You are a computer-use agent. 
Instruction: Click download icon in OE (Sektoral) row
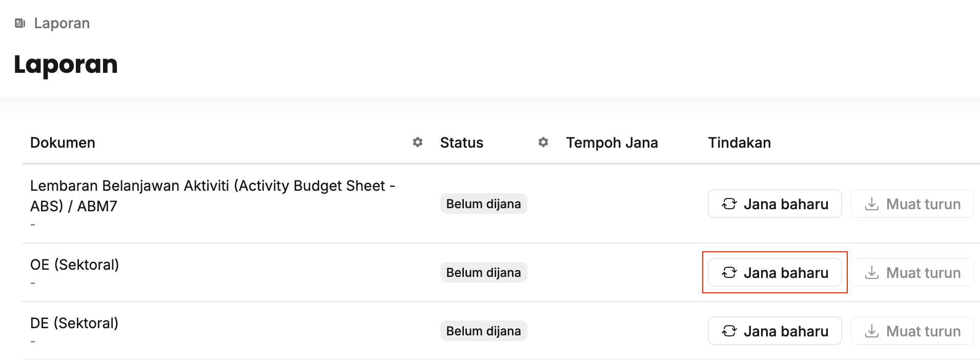click(871, 273)
